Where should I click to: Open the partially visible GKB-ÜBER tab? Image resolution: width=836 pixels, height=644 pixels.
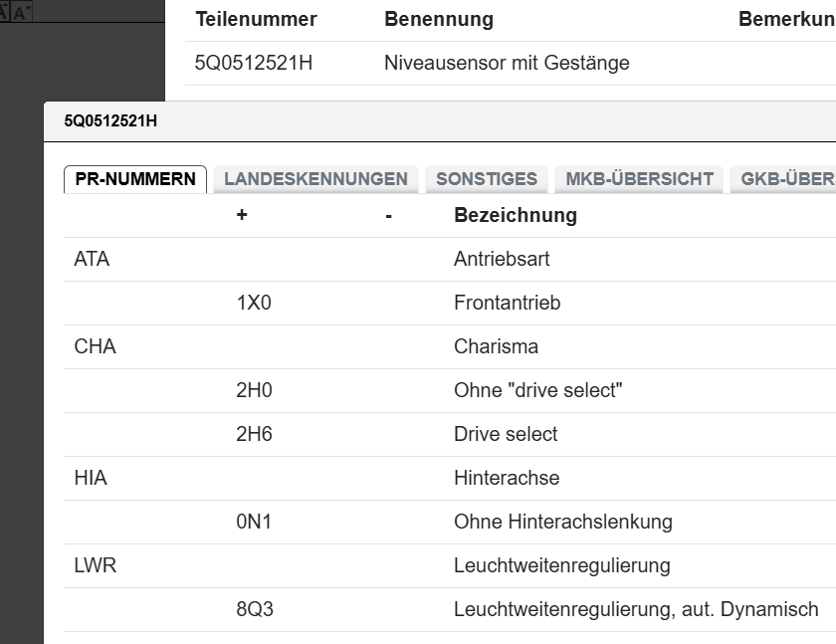pyautogui.click(x=782, y=179)
